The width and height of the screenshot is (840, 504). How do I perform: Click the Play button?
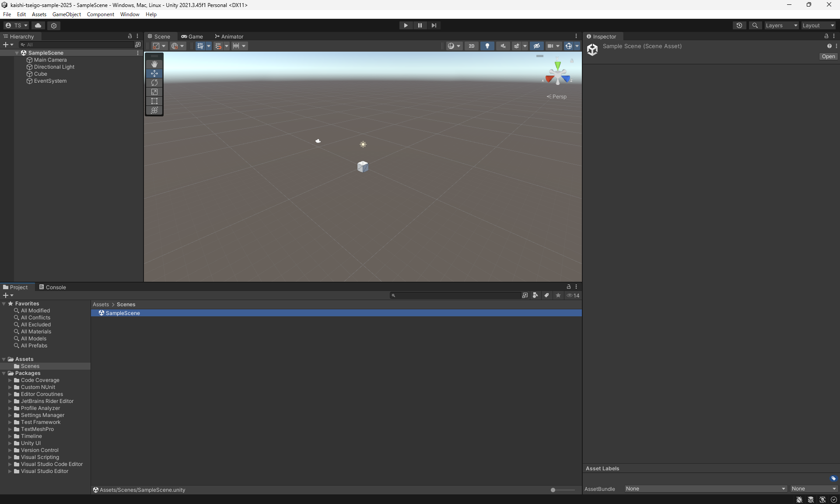(x=406, y=25)
